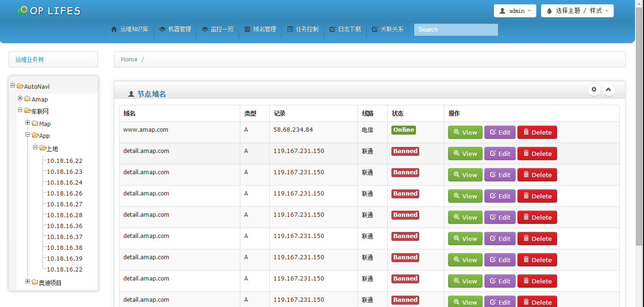Viewport: 644px width, 307px height.
Task: Click the home icon on 运维知识库
Action: 114,29
